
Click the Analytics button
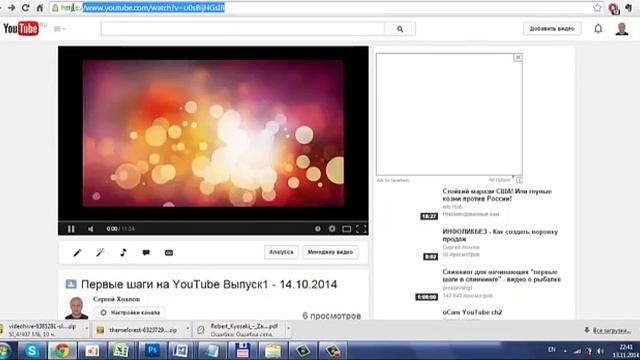click(281, 252)
